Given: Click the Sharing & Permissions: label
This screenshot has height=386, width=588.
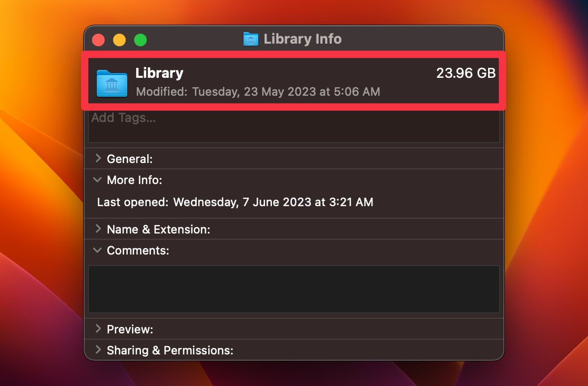Looking at the screenshot, I should (x=170, y=350).
